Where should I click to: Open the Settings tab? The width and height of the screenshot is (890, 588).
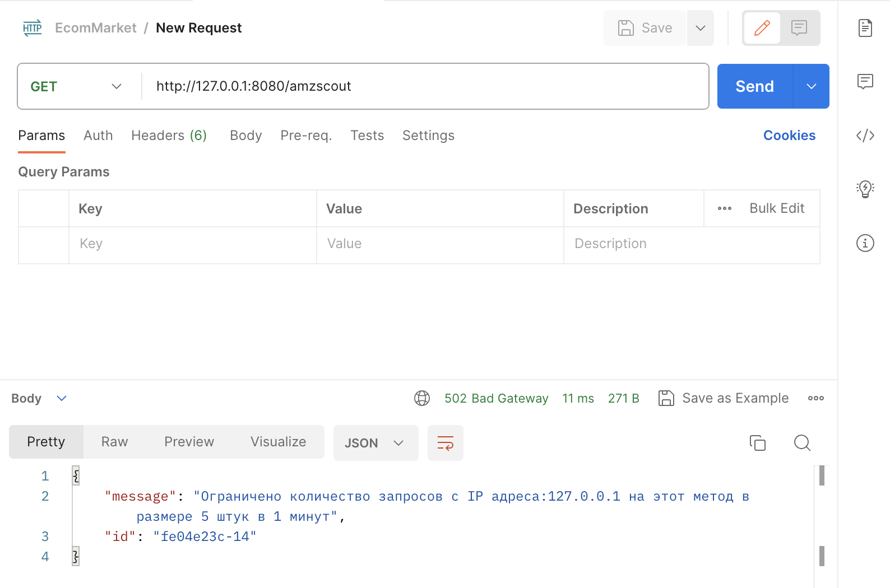point(428,136)
